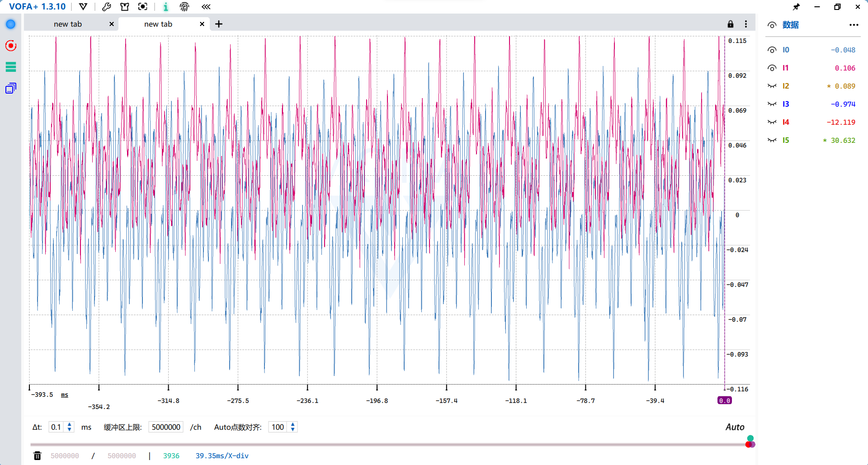
Task: Increase Auto point alignment with up arrow
Action: tap(293, 424)
